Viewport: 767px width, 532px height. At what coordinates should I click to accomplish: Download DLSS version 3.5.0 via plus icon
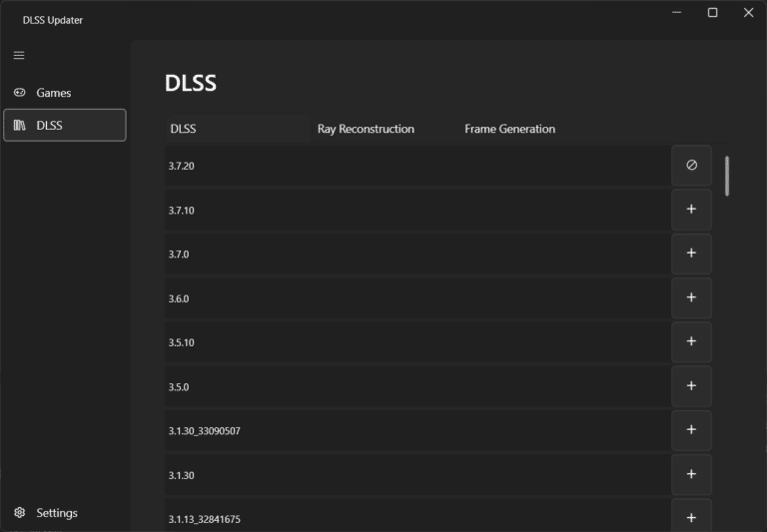[x=691, y=386]
